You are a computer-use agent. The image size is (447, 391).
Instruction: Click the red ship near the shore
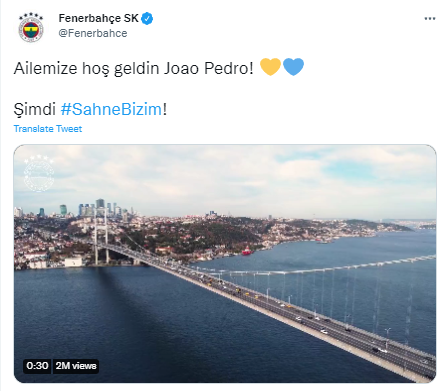coord(247,251)
